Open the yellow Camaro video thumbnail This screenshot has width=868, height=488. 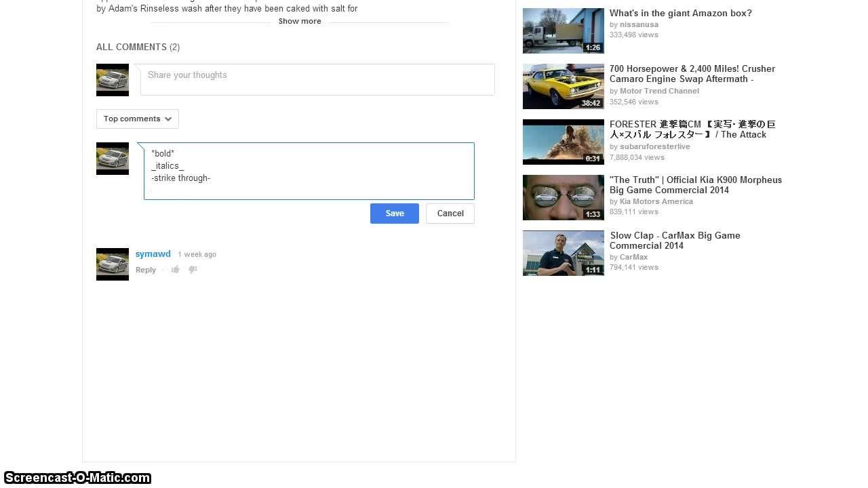(564, 86)
